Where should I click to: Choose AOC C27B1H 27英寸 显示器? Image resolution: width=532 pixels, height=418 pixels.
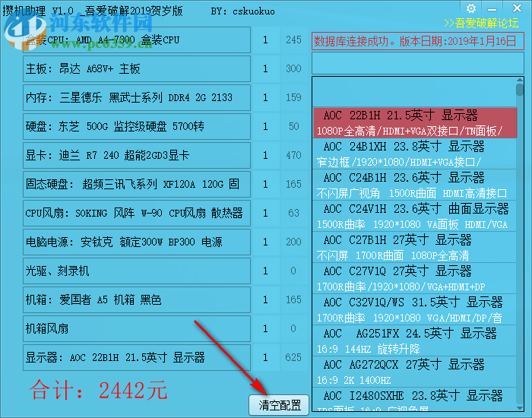click(415, 248)
